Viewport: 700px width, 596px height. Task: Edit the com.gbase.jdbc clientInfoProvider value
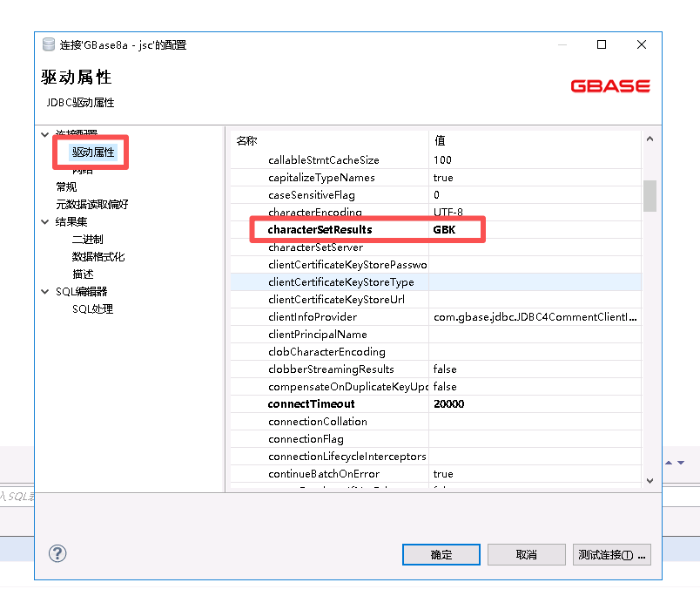click(535, 317)
